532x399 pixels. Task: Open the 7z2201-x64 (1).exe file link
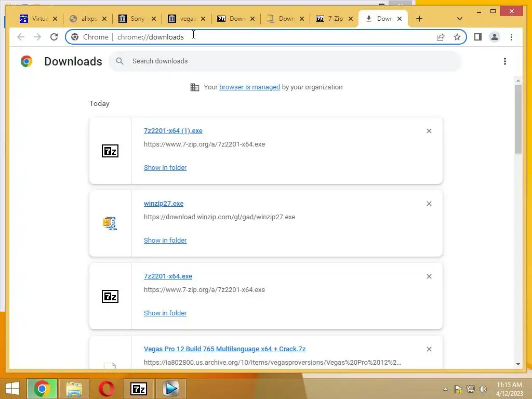173,130
